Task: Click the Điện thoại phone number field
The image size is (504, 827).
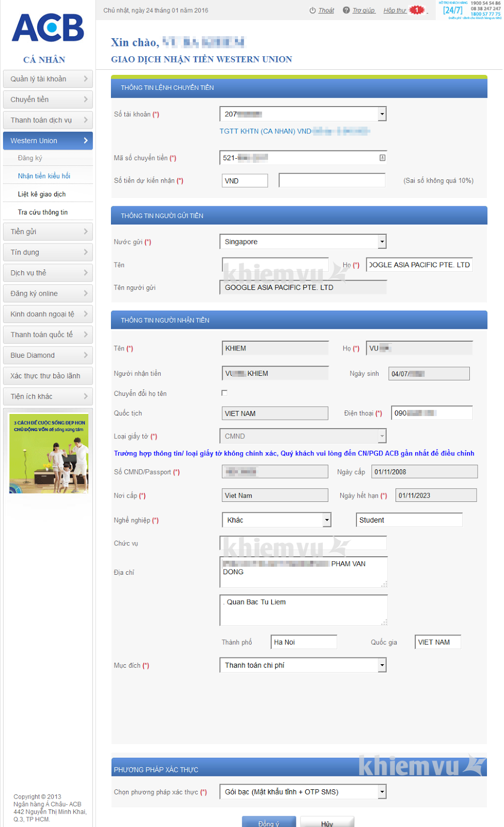Action: coord(432,413)
